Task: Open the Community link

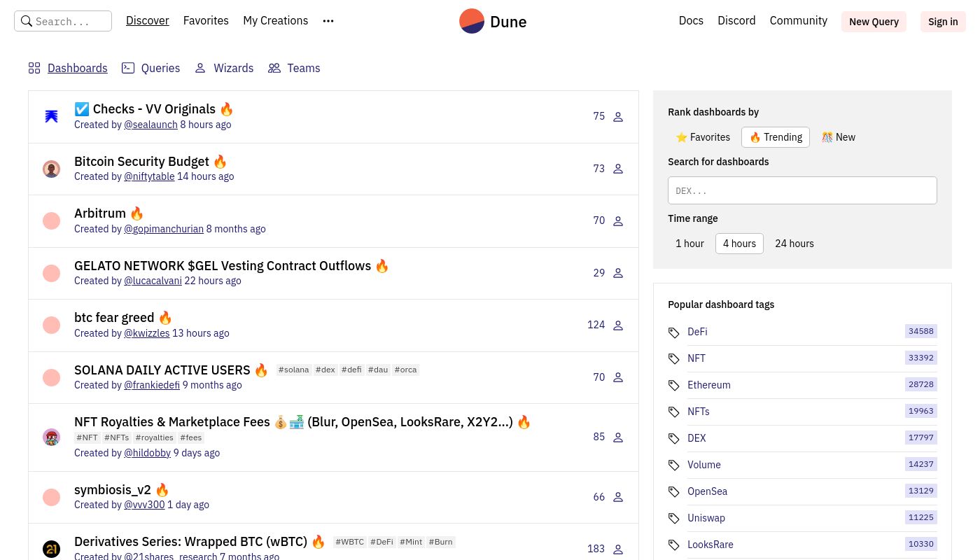Action: pyautogui.click(x=799, y=21)
